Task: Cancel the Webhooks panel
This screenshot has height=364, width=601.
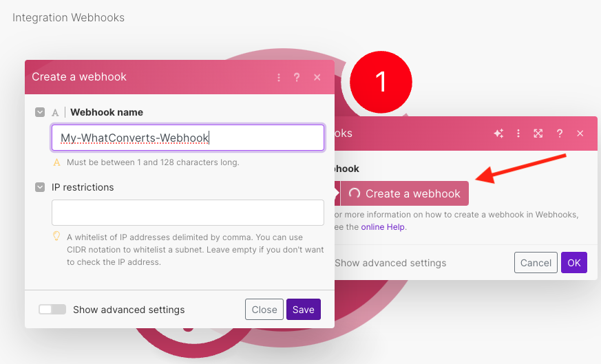Action: click(536, 262)
